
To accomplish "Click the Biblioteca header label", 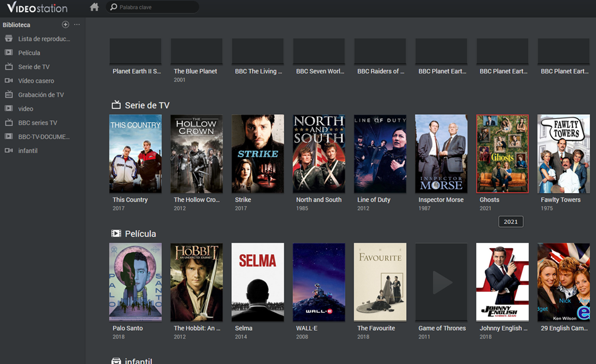I will pyautogui.click(x=16, y=25).
